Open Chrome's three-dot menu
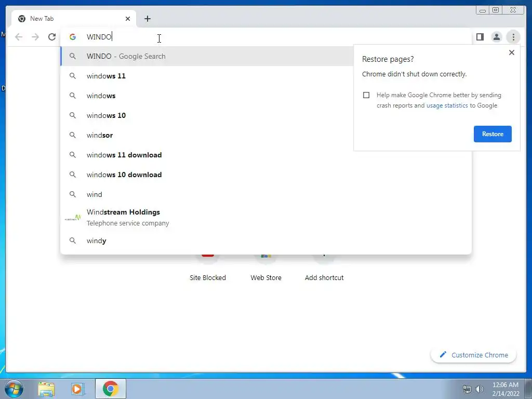This screenshot has height=399, width=532. click(x=513, y=37)
